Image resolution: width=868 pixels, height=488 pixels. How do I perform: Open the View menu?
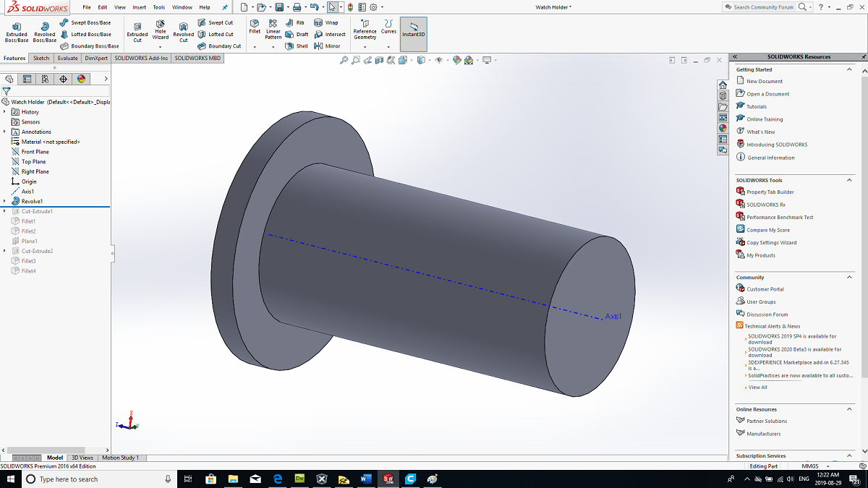tap(119, 7)
